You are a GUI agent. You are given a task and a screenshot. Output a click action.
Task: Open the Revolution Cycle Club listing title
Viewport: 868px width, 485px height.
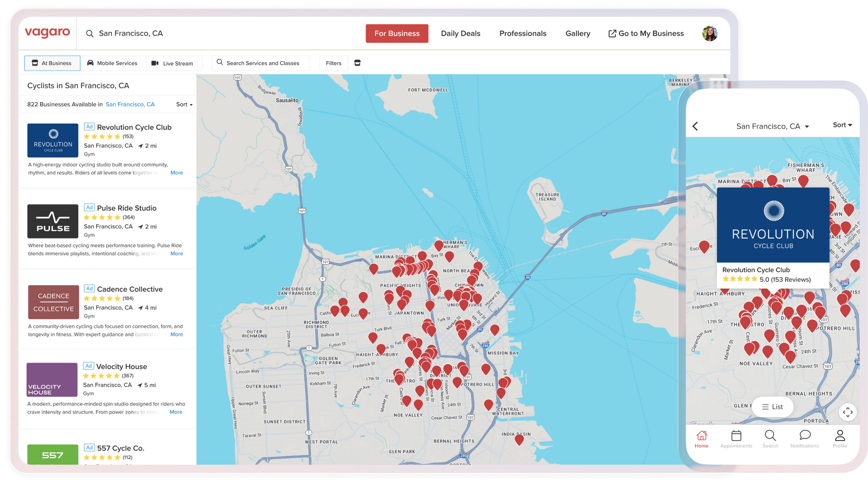pos(134,127)
